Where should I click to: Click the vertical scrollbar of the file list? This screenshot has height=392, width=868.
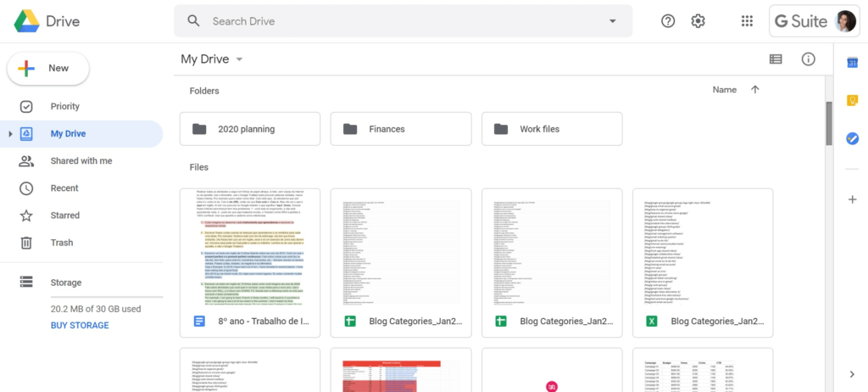(x=830, y=123)
